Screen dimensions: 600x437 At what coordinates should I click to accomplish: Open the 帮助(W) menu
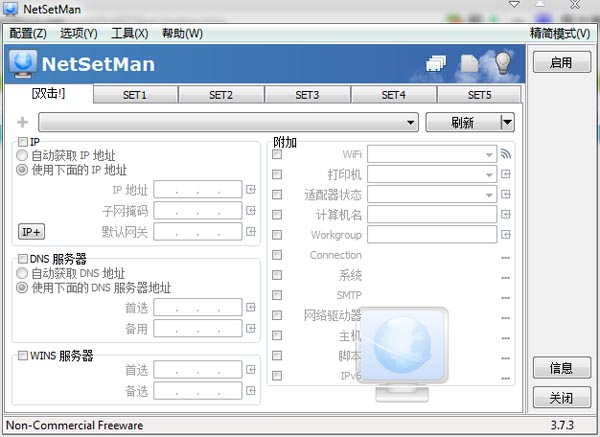coord(182,34)
